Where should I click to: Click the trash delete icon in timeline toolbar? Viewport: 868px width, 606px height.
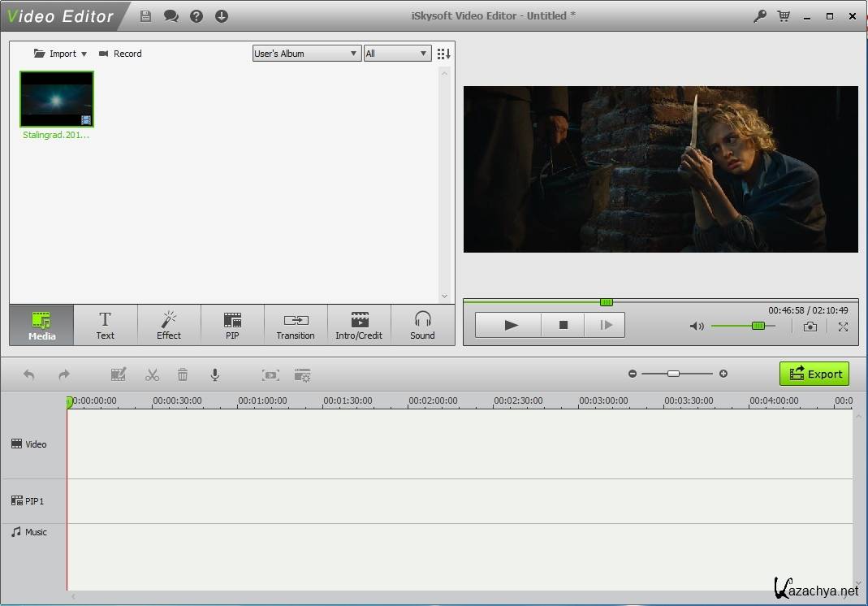(183, 374)
